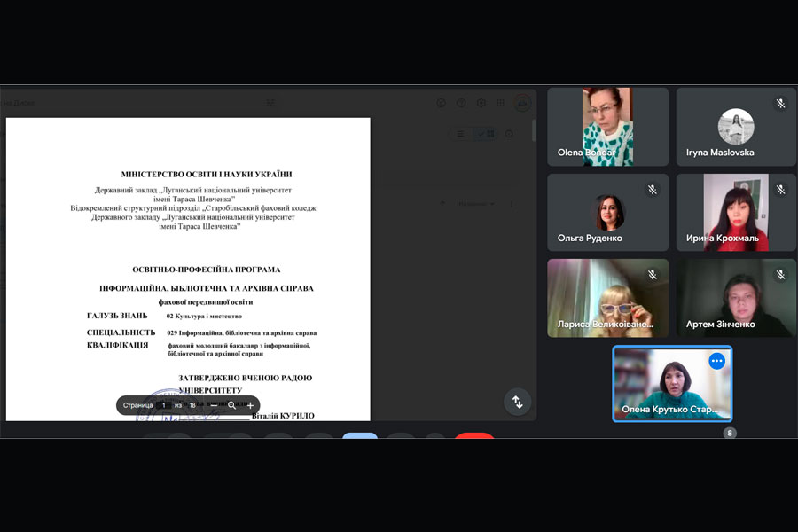Click muted mic icon on Ольга Руденко tile
Viewport: 798px width, 532px height.
(653, 190)
